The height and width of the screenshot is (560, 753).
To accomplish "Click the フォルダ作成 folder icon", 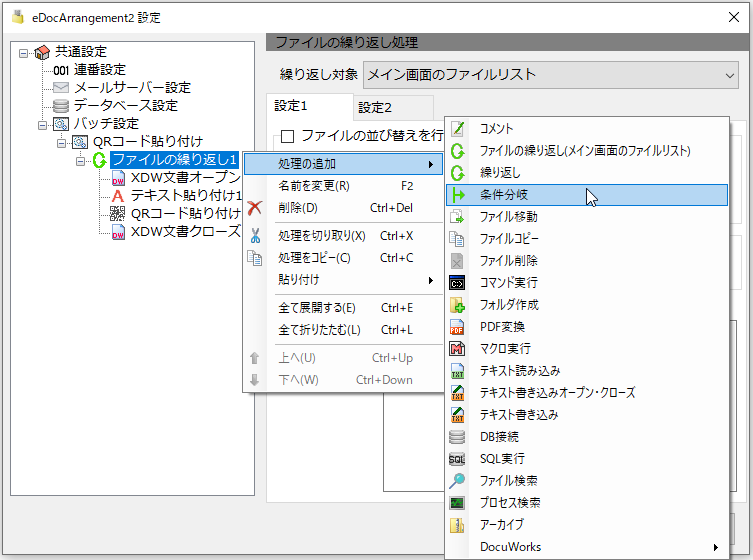I will point(457,305).
